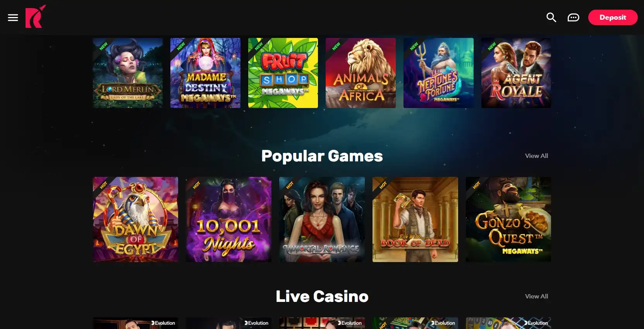This screenshot has width=644, height=329.
Task: Click the red R site logo
Action: pyautogui.click(x=36, y=17)
